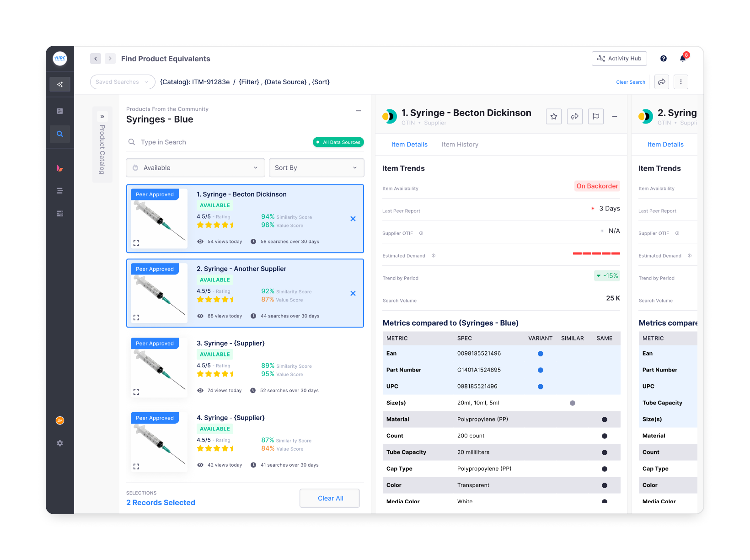Screen dimensions: 750x560
Task: Go forward with the right arrow button
Action: (110, 59)
